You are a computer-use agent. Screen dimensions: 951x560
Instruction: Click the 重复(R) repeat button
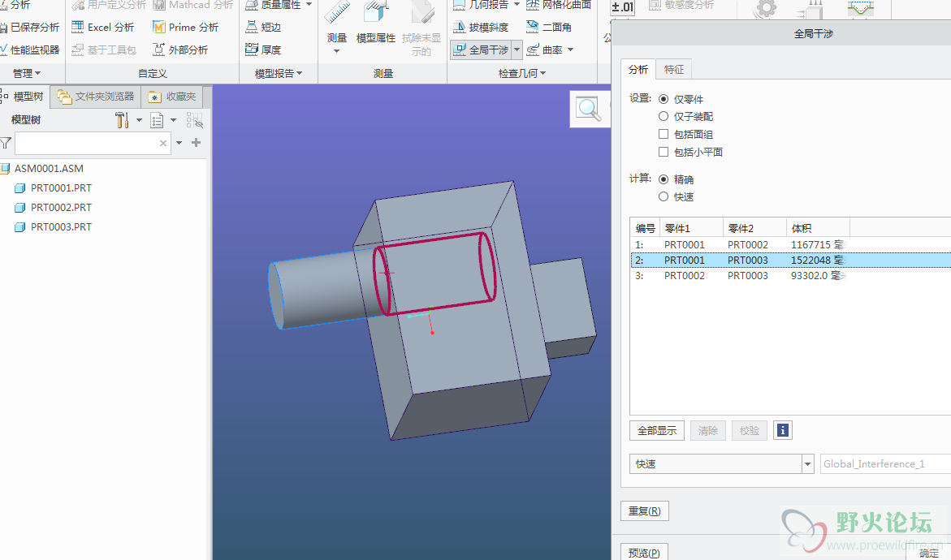pyautogui.click(x=644, y=511)
